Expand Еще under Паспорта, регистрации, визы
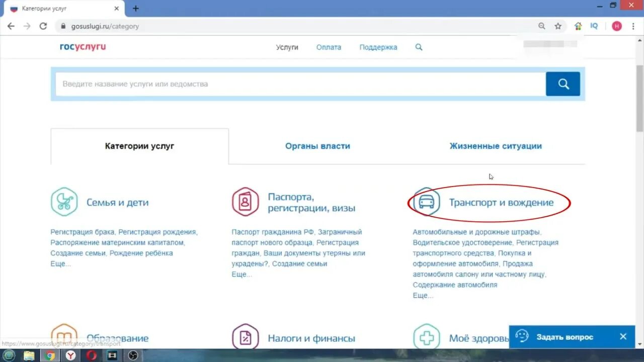Screen dimensions: 644x362 point(242,274)
